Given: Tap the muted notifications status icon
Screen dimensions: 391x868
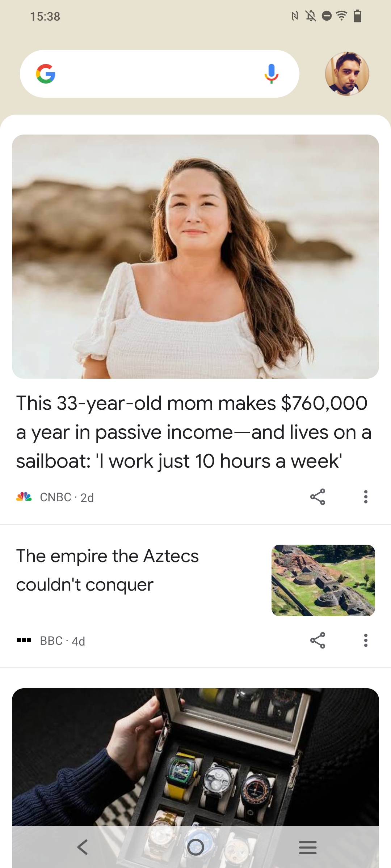Looking at the screenshot, I should point(311,16).
